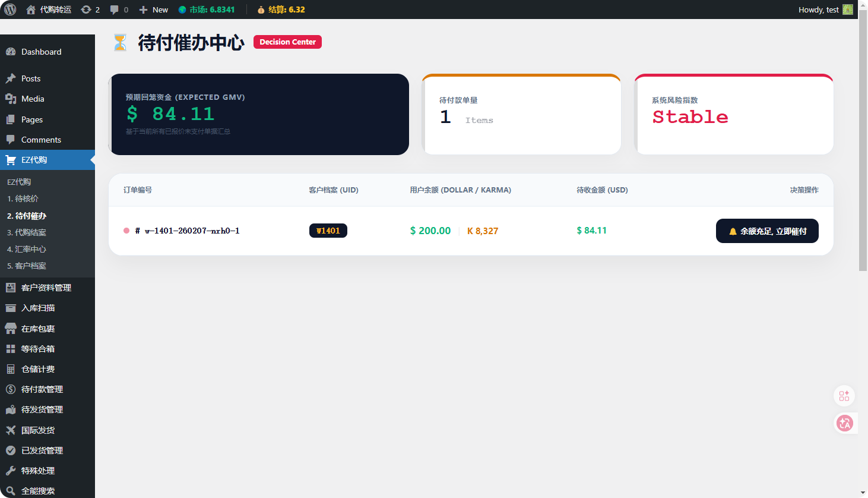Click the 待付款单量 items card
This screenshot has width=868, height=498.
[521, 114]
